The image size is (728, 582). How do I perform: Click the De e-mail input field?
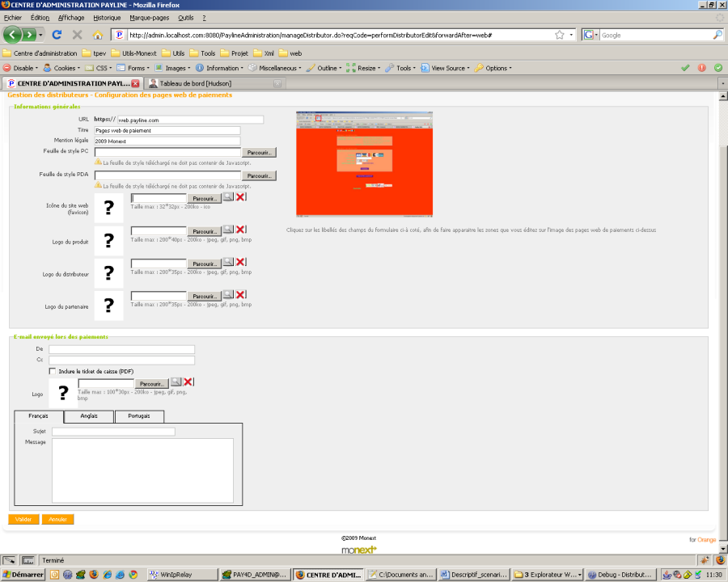[121, 349]
